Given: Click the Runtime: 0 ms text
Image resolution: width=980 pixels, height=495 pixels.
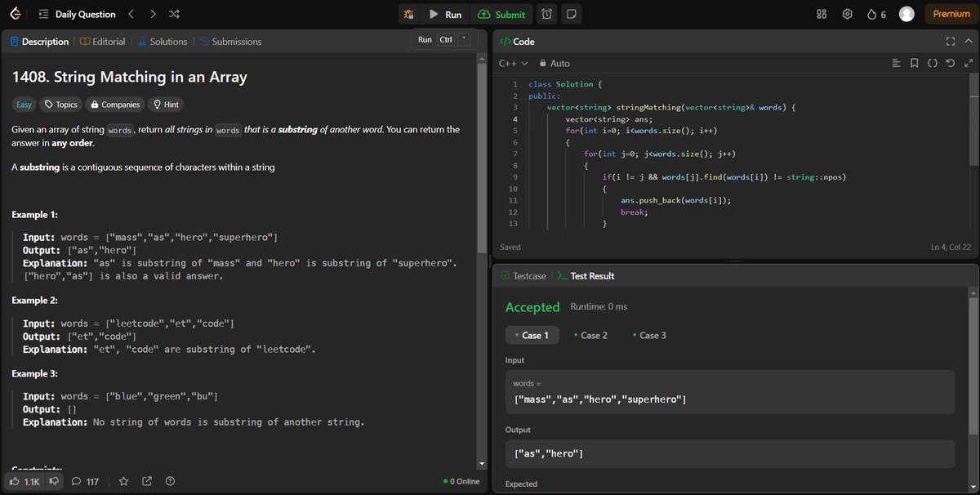Looking at the screenshot, I should click(x=599, y=306).
